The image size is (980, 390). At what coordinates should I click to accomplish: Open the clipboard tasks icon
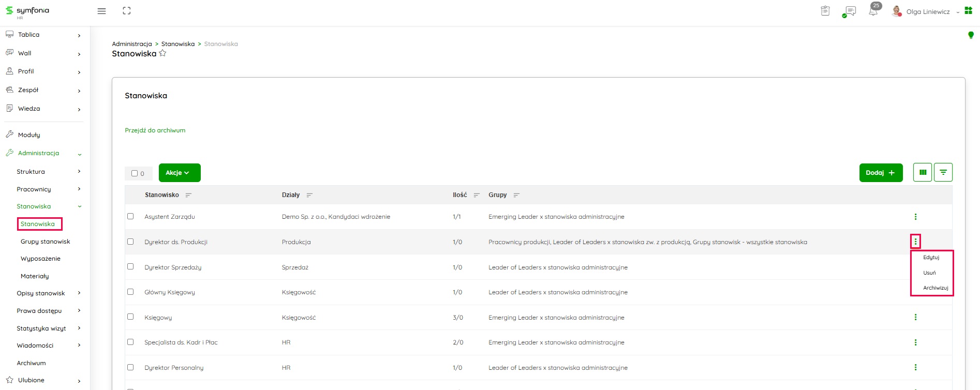(x=825, y=11)
